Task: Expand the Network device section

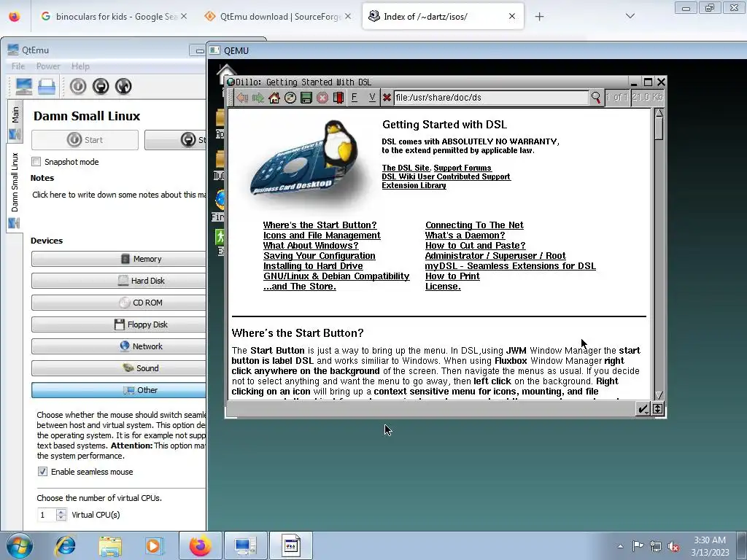Action: pyautogui.click(x=119, y=346)
